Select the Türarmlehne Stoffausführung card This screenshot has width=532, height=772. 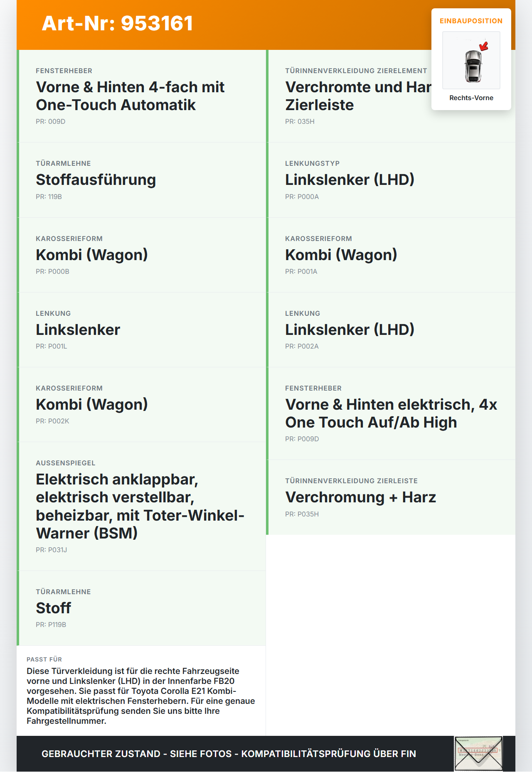tap(141, 180)
